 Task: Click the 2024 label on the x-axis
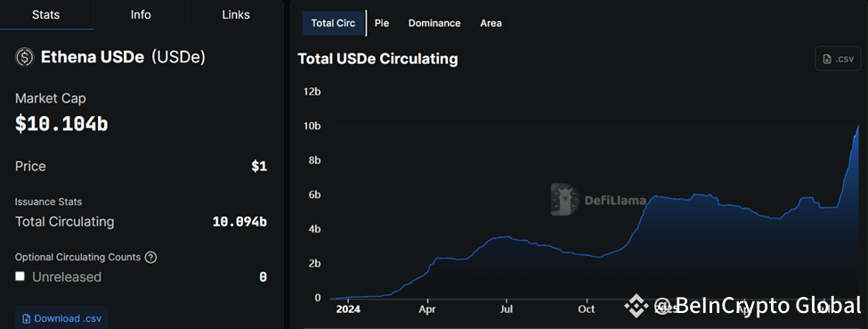[348, 309]
